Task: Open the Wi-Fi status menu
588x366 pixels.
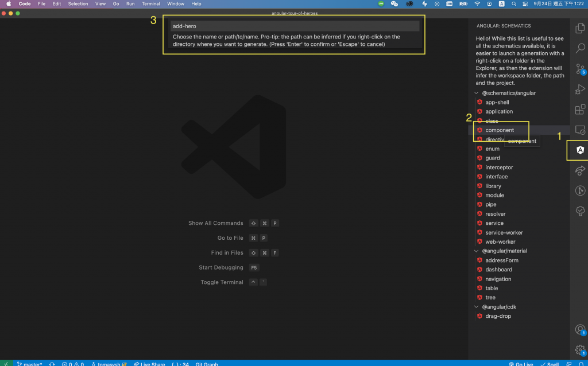Action: pyautogui.click(x=477, y=4)
